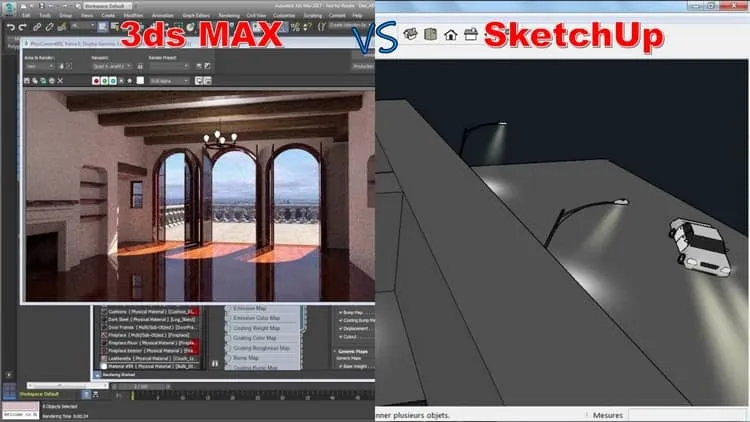Screen dimensions: 750x422
Task: Click the Coating Roughness Map slot
Action: 263,348
